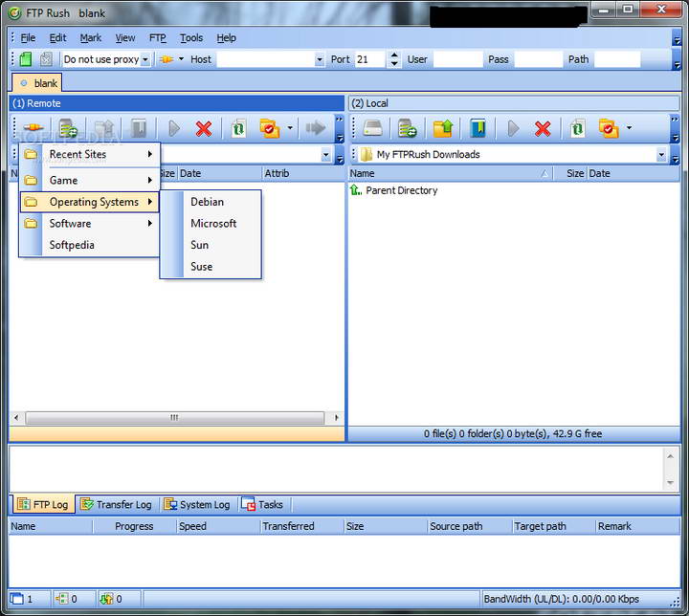689x616 pixels.
Task: Select Suse from Operating Systems submenu
Action: pyautogui.click(x=211, y=266)
